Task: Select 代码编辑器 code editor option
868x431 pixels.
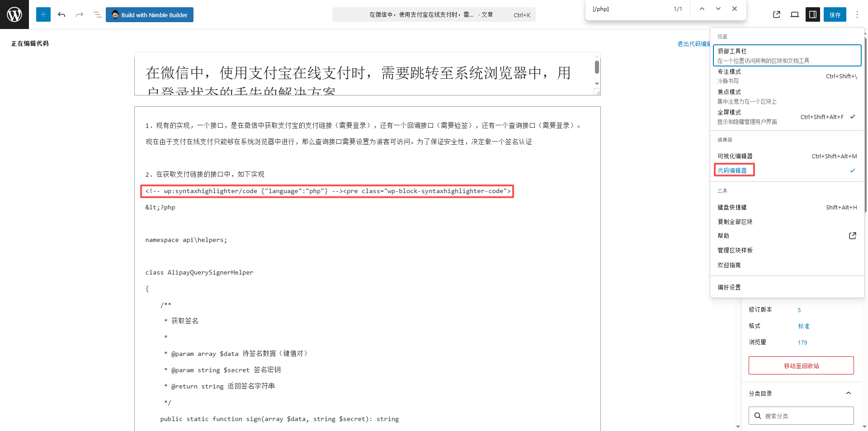Action: pyautogui.click(x=787, y=171)
